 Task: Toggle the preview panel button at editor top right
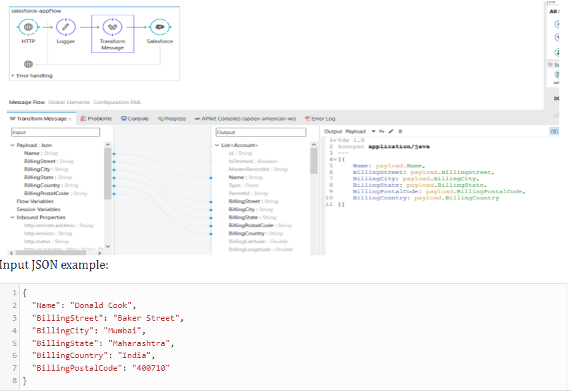(x=554, y=131)
